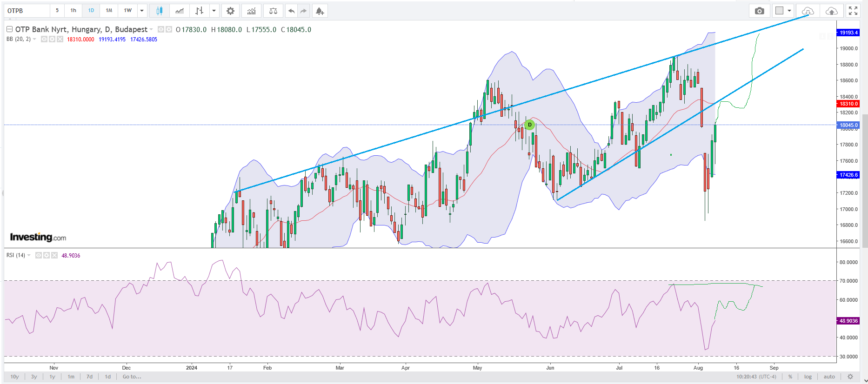Image resolution: width=868 pixels, height=384 pixels.
Task: Open bottom-right chart settings gear
Action: [850, 377]
